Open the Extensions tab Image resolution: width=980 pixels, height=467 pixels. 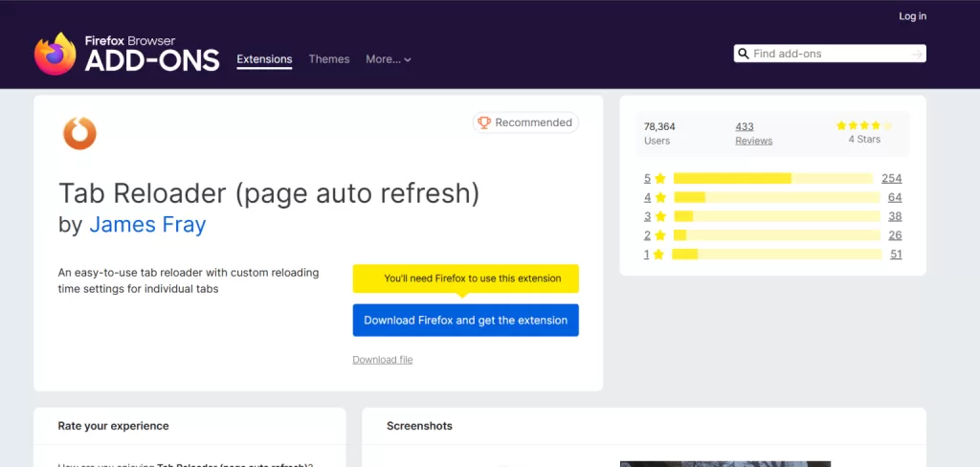[x=264, y=59]
